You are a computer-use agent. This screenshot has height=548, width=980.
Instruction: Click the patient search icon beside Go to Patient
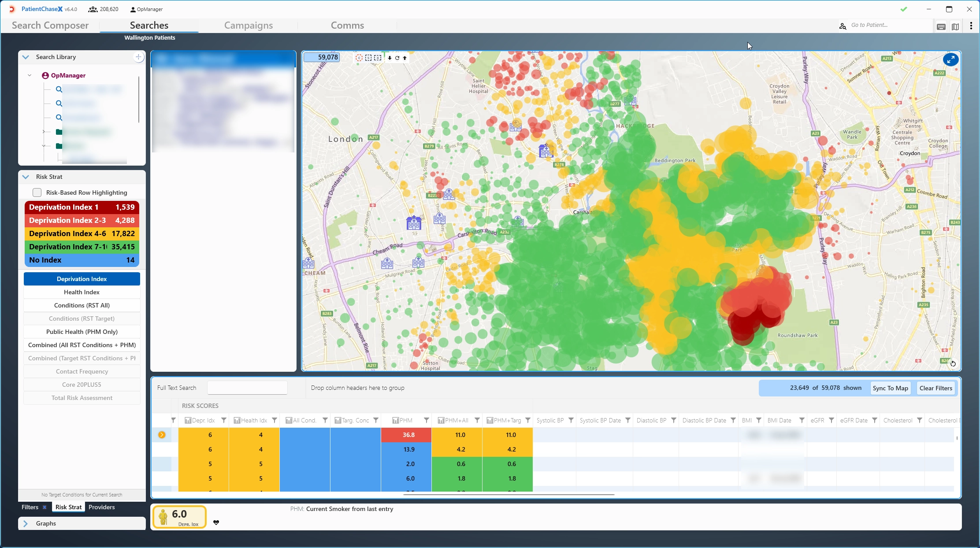(x=843, y=26)
